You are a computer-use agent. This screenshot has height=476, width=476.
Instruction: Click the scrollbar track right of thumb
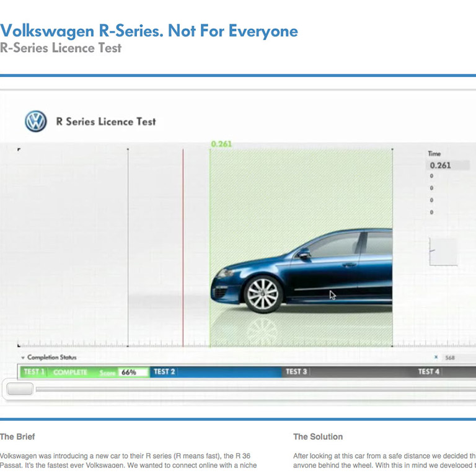point(248,389)
